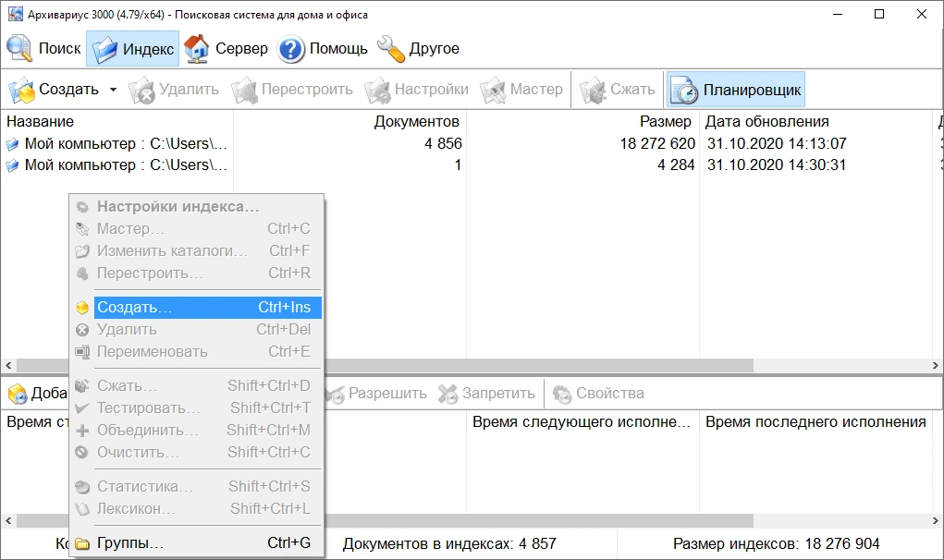The height and width of the screenshot is (560, 944).
Task: Click the Настройки toolbar button
Action: pyautogui.click(x=417, y=90)
